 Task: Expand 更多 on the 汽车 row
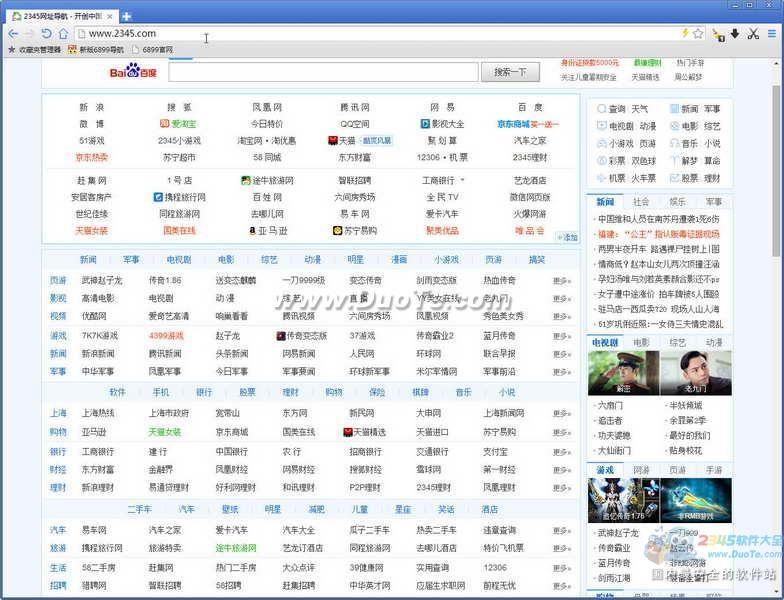562,530
